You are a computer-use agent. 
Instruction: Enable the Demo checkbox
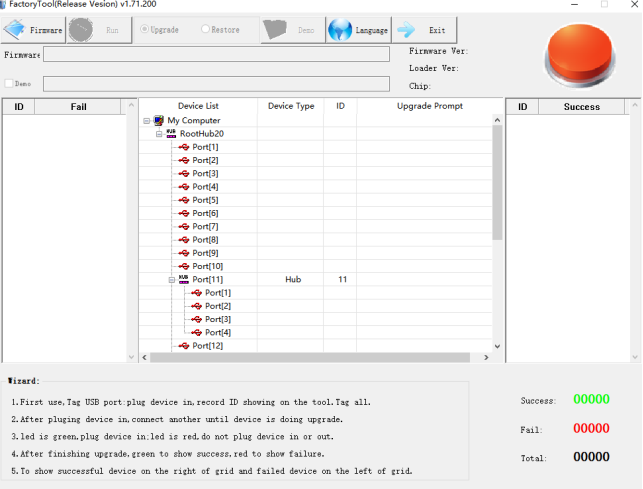pos(10,84)
